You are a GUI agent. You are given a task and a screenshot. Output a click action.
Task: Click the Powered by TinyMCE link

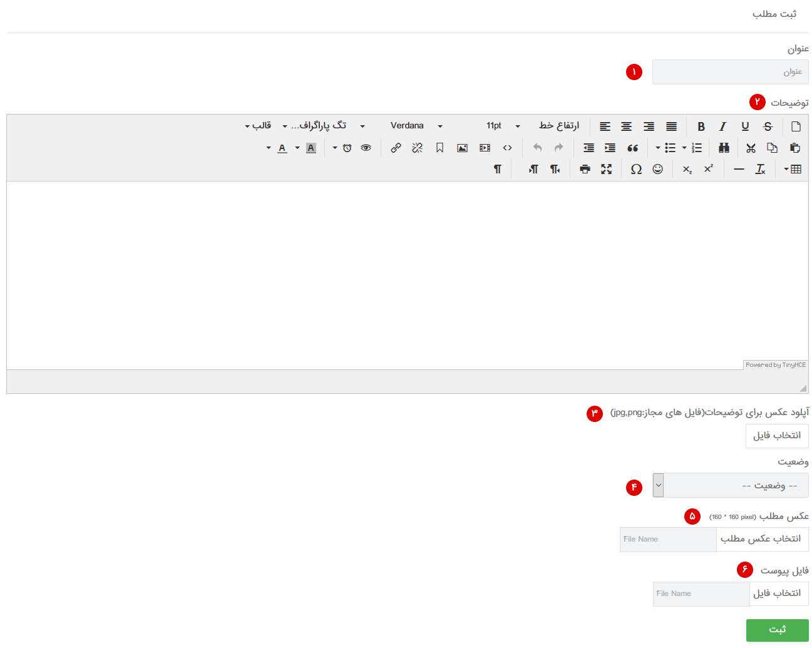pos(776,364)
